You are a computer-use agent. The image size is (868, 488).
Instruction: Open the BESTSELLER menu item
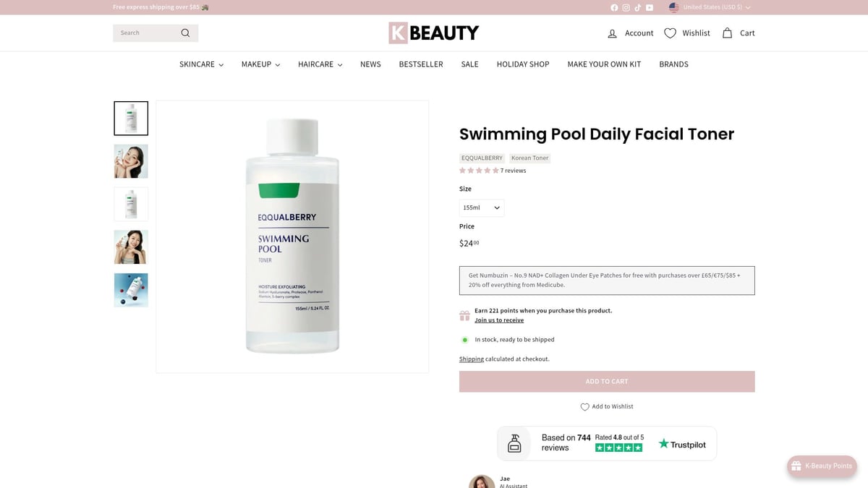coord(420,64)
